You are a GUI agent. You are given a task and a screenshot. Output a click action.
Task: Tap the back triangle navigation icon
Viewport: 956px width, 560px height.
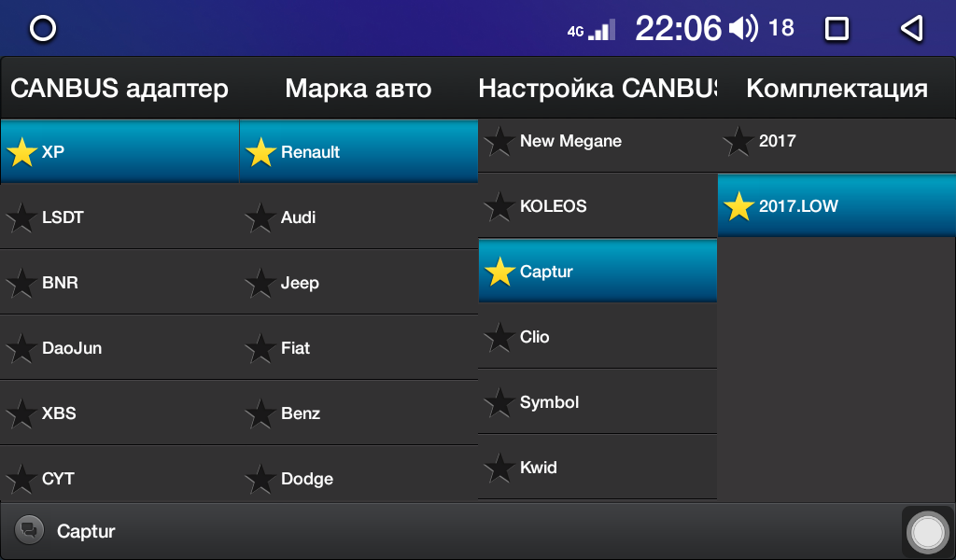(x=911, y=29)
